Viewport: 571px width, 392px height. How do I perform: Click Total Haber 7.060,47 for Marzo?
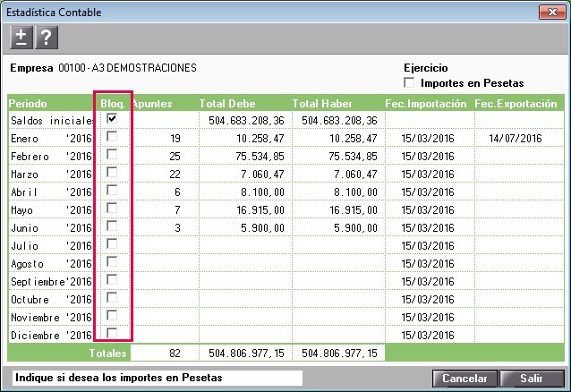355,175
